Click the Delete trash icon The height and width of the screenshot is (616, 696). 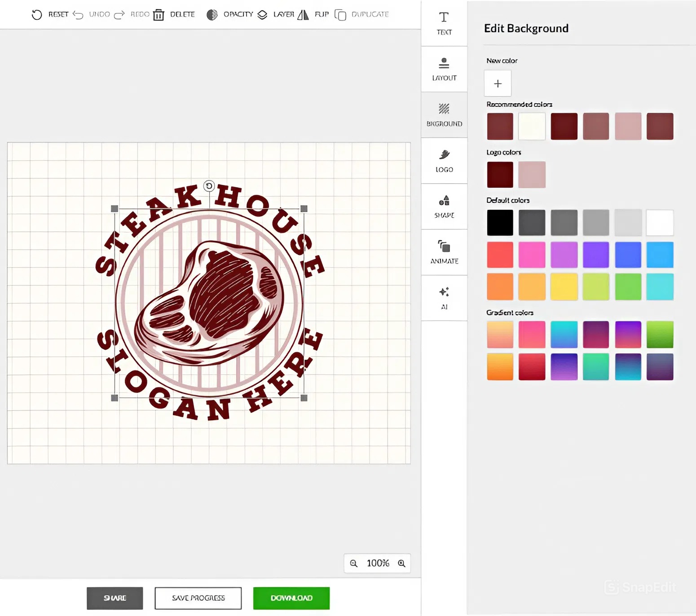(159, 15)
